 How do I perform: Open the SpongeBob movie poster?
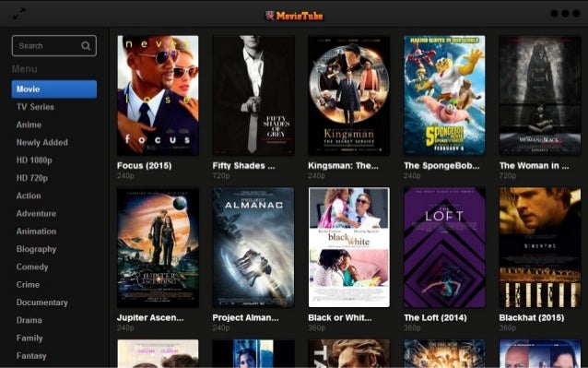pos(444,96)
